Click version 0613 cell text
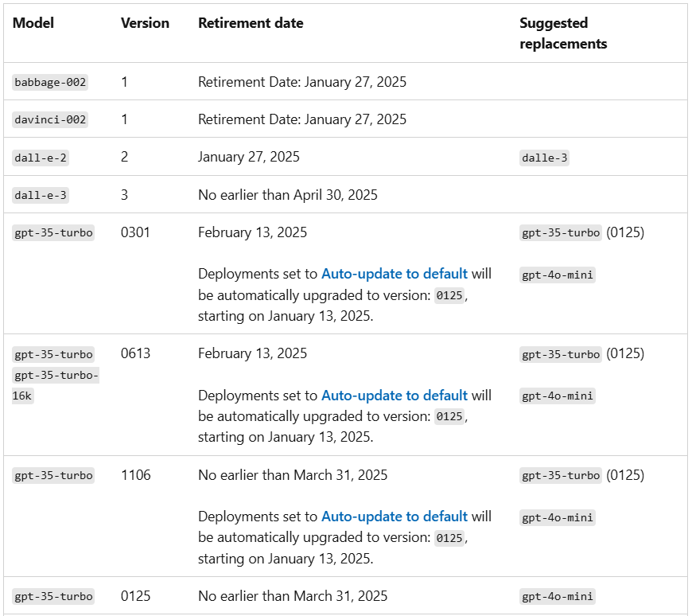The height and width of the screenshot is (616, 692). coord(135,353)
